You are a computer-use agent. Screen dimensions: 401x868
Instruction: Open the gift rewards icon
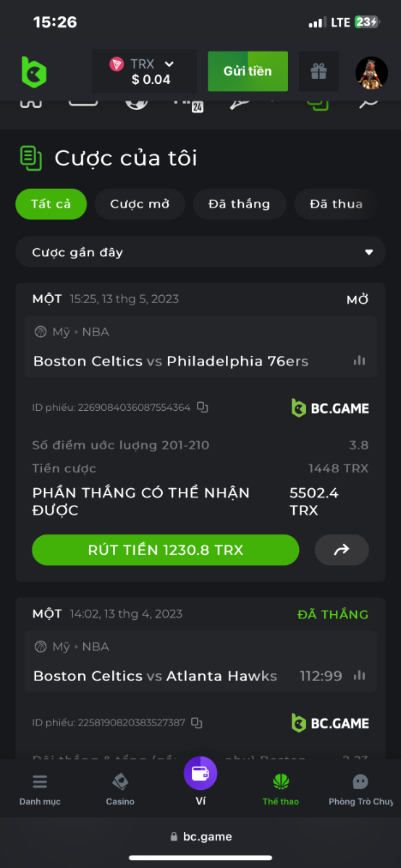[x=318, y=71]
